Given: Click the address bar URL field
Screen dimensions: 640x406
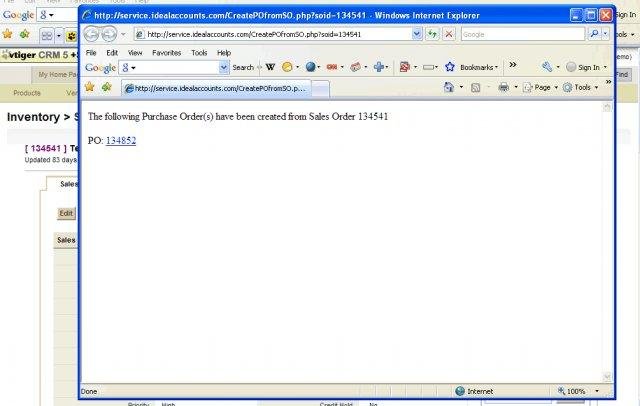Looking at the screenshot, I should [x=273, y=34].
